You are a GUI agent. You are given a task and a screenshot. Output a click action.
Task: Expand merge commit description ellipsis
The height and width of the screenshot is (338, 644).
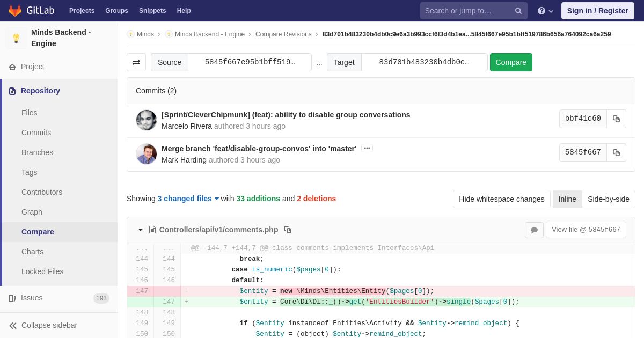[367, 148]
